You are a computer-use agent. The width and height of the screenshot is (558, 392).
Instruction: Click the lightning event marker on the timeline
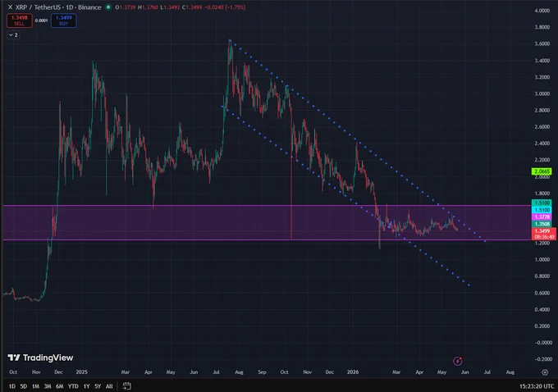click(458, 361)
